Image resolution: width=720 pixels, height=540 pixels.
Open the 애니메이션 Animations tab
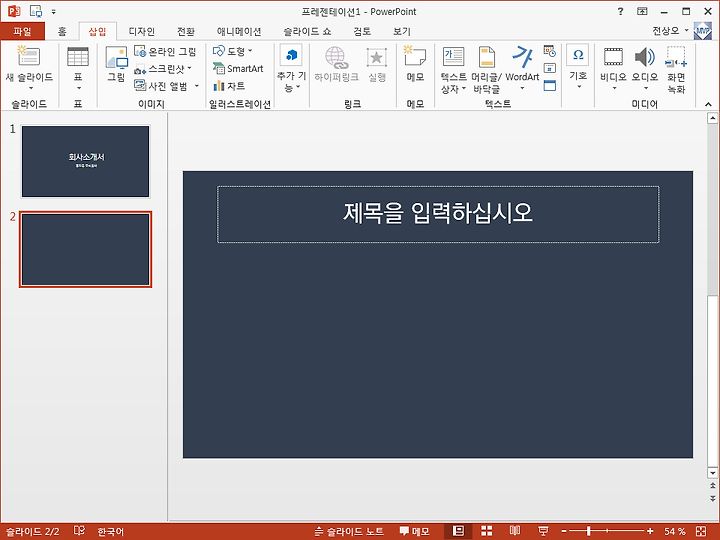point(239,31)
